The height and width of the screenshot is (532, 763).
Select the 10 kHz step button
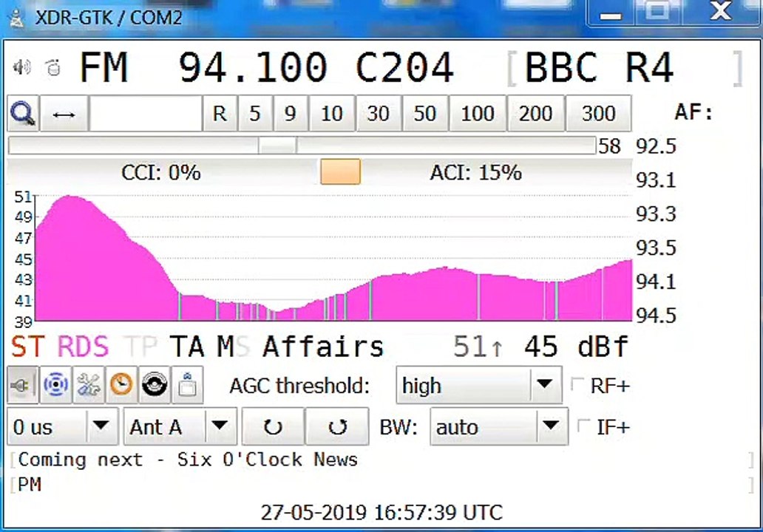tap(332, 114)
